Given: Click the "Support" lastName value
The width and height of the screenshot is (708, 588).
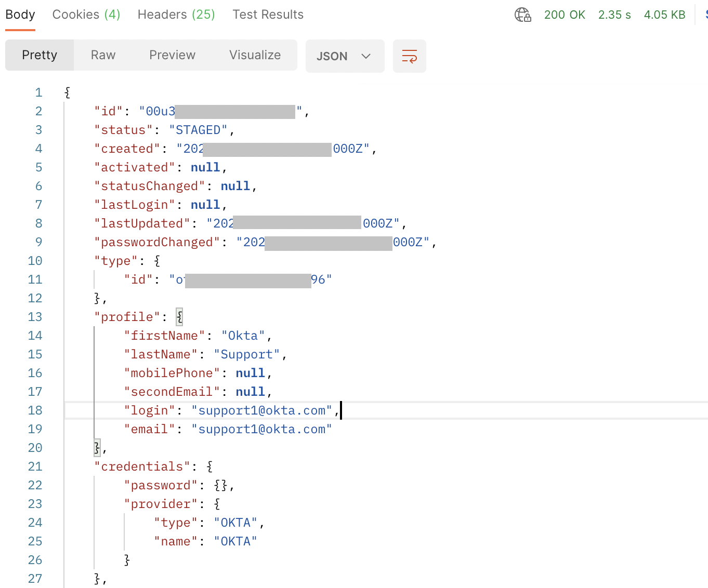Looking at the screenshot, I should pyautogui.click(x=247, y=354).
